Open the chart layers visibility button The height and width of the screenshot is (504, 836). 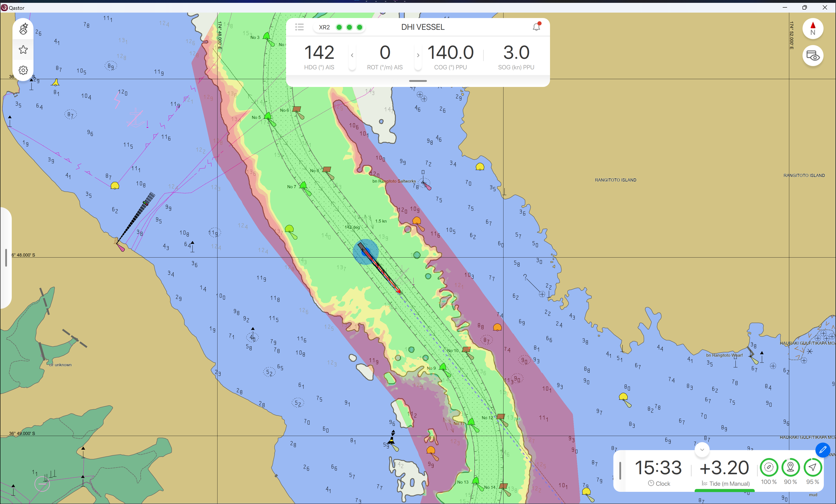pyautogui.click(x=813, y=56)
